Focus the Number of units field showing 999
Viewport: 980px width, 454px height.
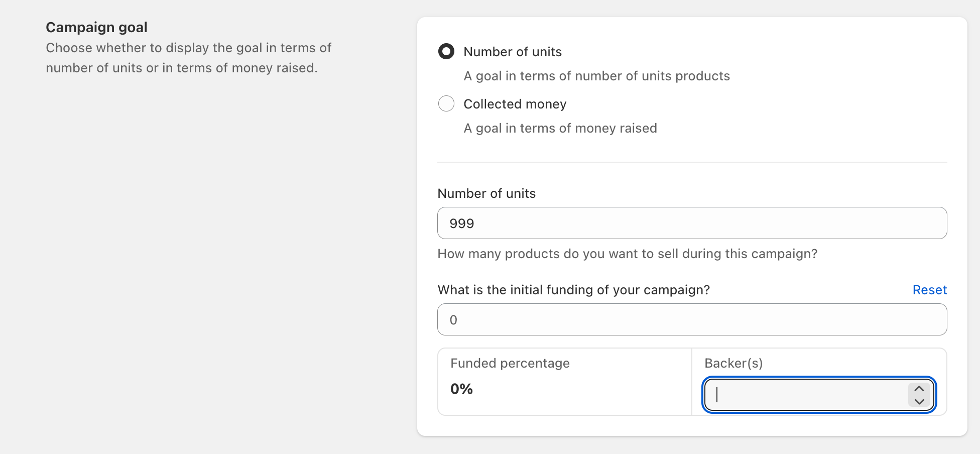point(692,223)
